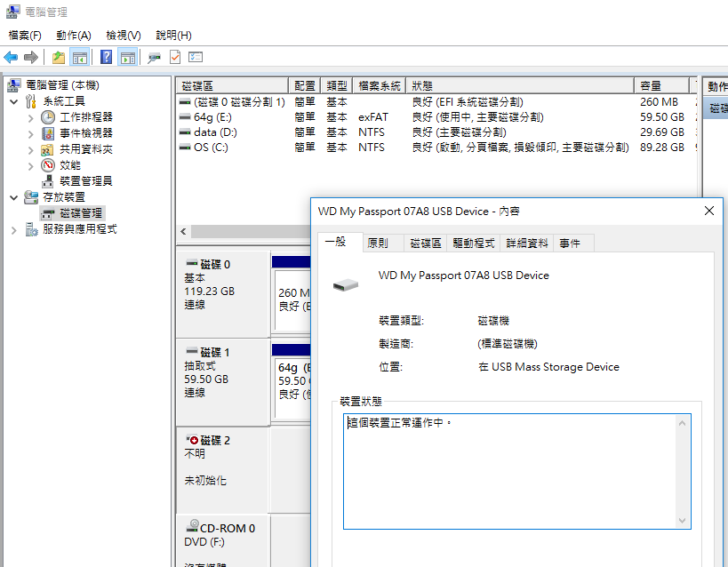
Task: Sort by the 類型 column header
Action: tap(337, 85)
